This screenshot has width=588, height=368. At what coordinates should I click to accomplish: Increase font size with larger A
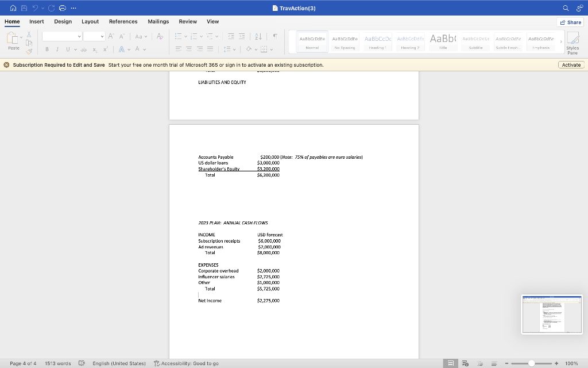[x=111, y=36]
